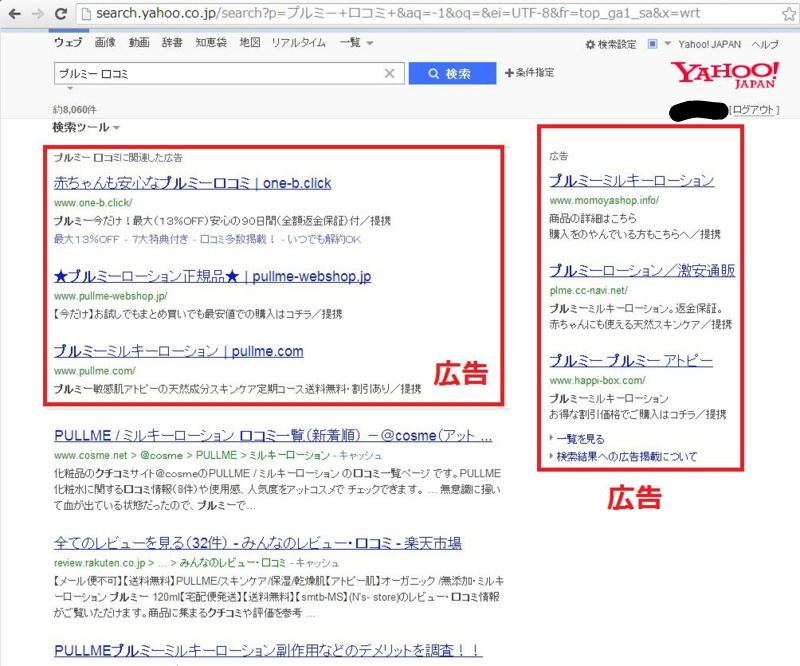Open www.pullme.com/ green URL
Image resolution: width=800 pixels, height=666 pixels.
click(94, 371)
